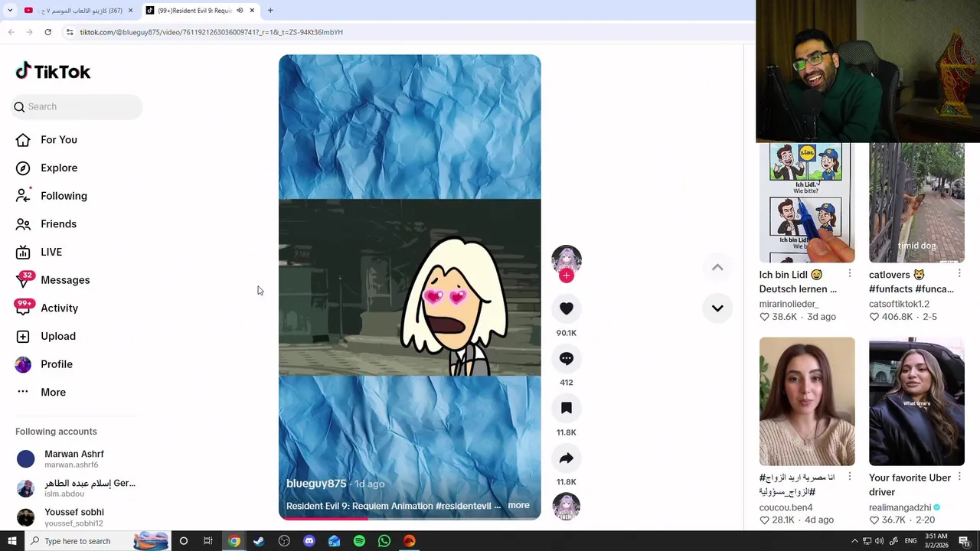
Task: Pause the playing Resident Evil animation
Action: click(410, 287)
